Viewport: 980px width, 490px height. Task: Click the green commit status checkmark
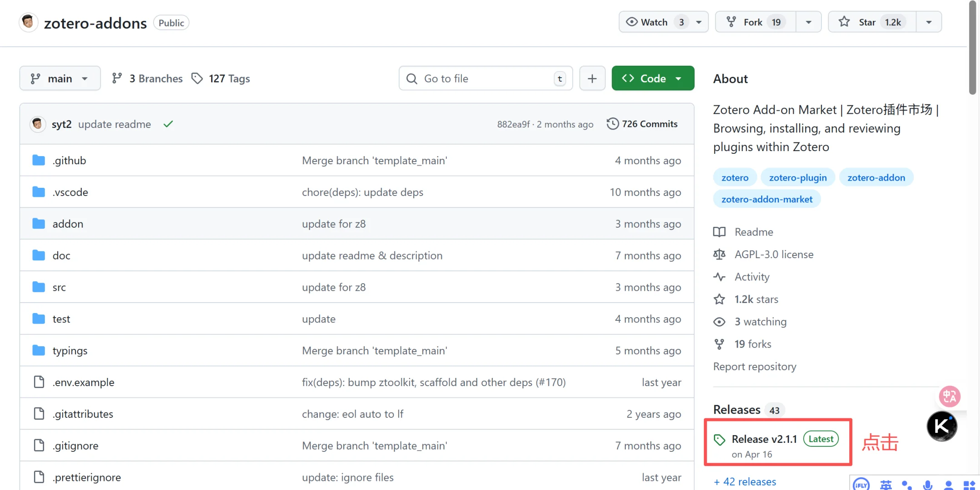(x=168, y=124)
